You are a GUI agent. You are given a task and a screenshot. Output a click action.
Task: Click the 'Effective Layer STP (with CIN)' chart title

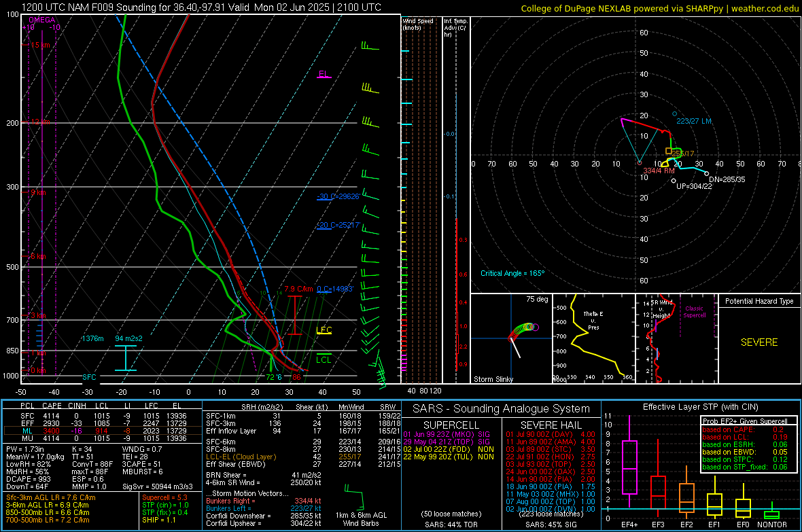tap(700, 407)
